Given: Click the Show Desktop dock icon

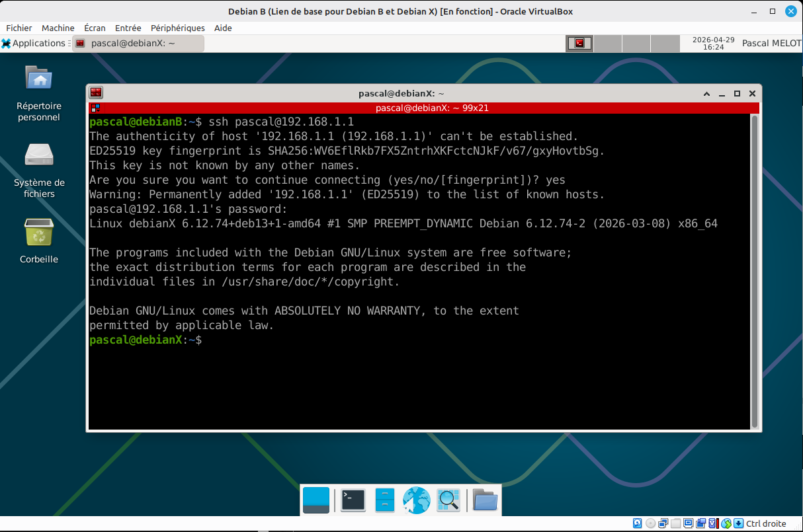Looking at the screenshot, I should (x=316, y=500).
